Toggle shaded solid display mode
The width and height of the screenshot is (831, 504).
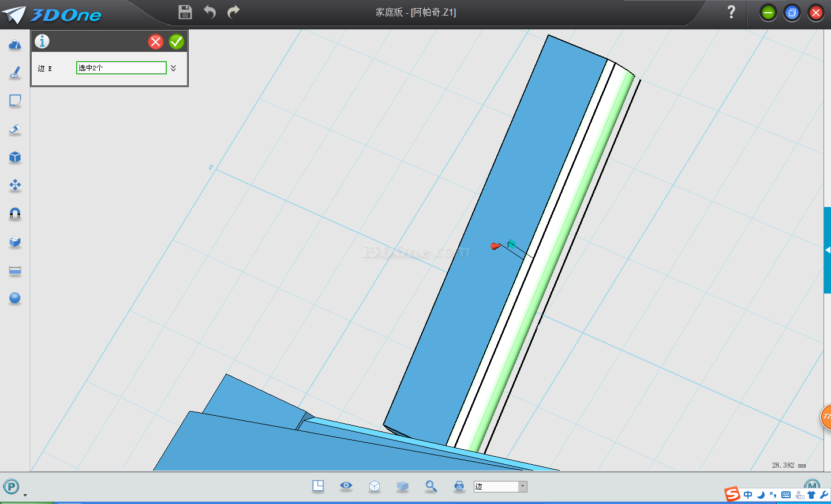click(403, 486)
